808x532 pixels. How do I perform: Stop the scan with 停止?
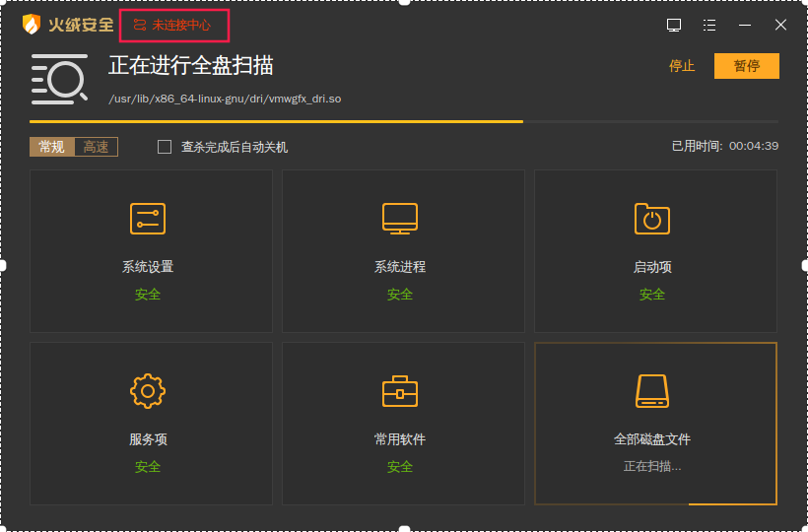[x=682, y=66]
